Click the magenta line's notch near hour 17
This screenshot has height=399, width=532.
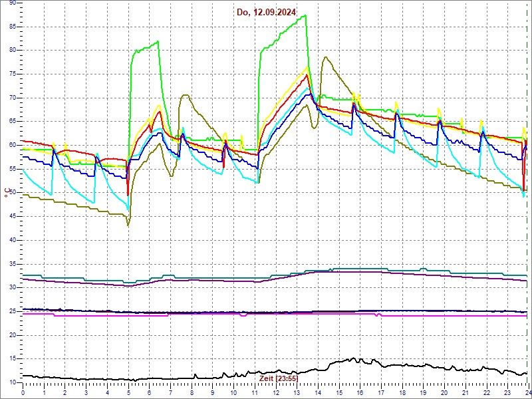click(x=378, y=315)
